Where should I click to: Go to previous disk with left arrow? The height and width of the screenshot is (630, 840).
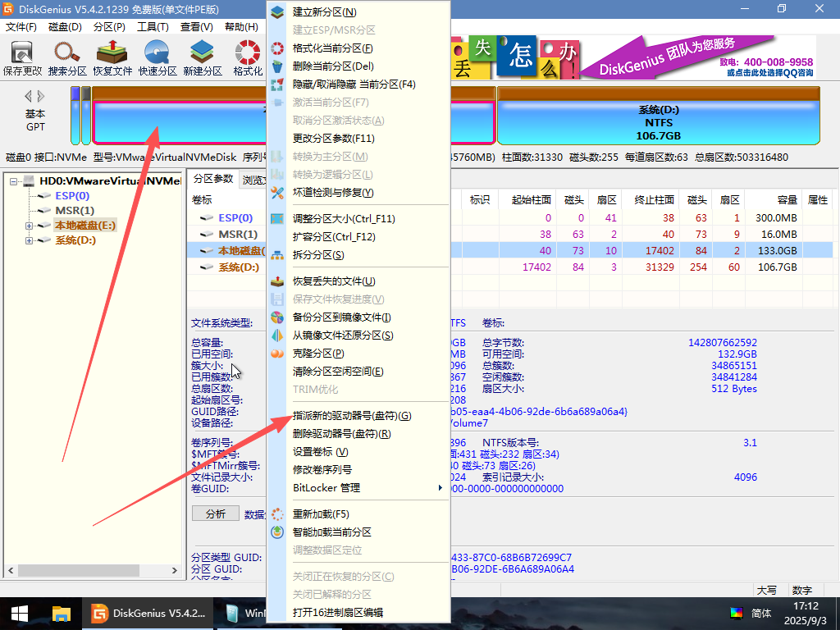pos(29,96)
